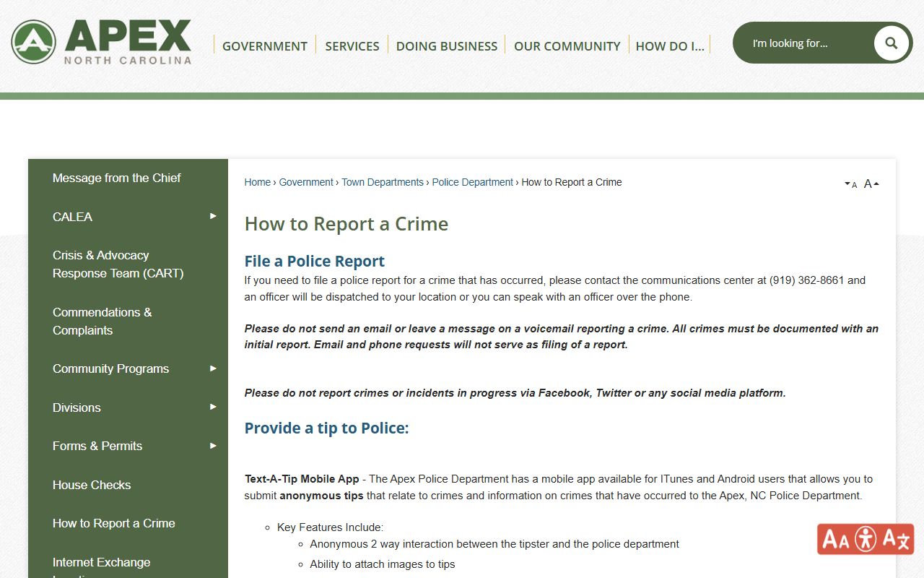
Task: Click the 'File a Police Report' heading
Action: click(x=315, y=261)
